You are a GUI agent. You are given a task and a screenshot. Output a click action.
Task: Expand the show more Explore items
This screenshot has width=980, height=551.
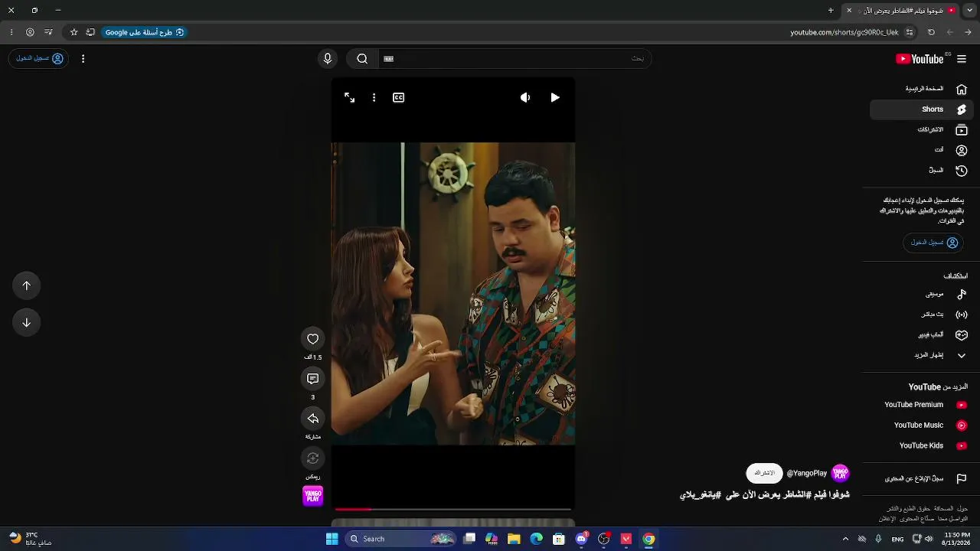(x=922, y=356)
